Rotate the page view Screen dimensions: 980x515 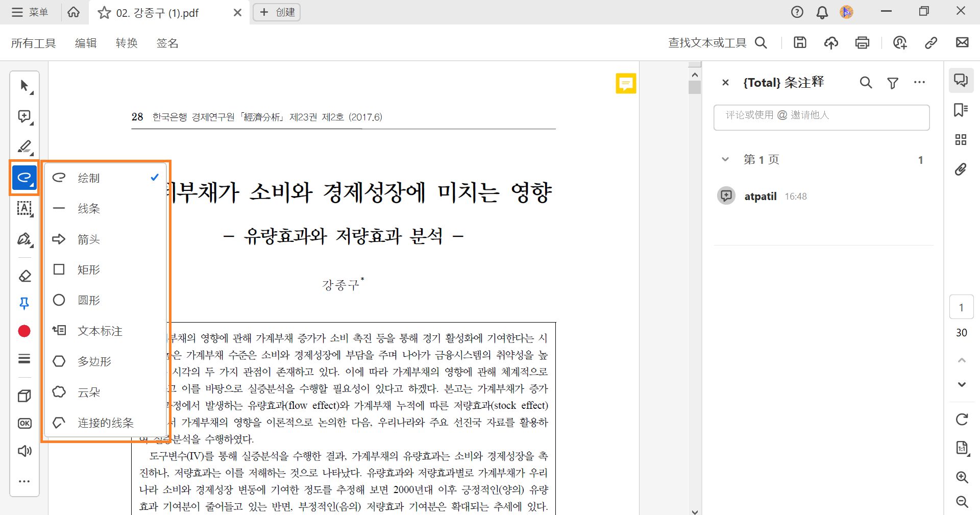(962, 419)
